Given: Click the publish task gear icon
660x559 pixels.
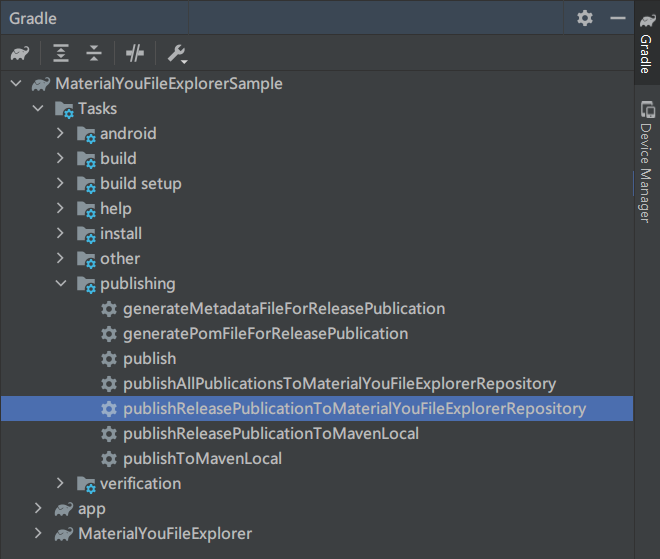Looking at the screenshot, I should [109, 359].
